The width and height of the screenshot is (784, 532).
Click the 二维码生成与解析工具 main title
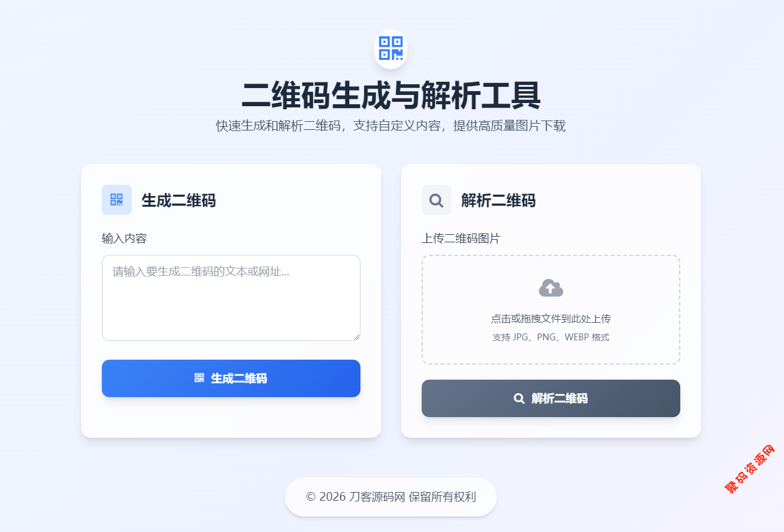(391, 96)
